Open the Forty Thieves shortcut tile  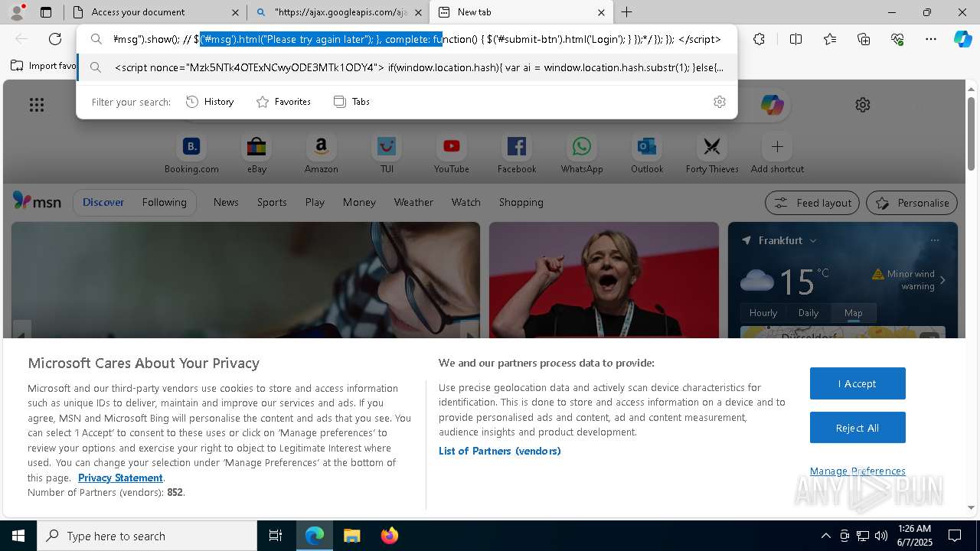(712, 154)
